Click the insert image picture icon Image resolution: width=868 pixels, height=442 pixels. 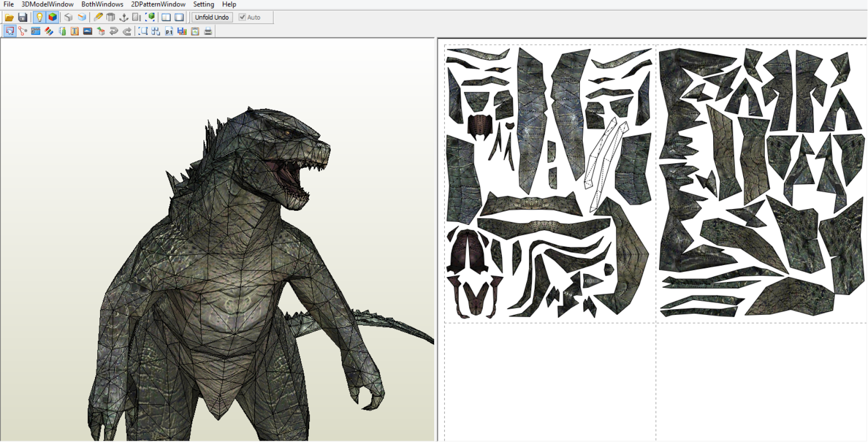[x=88, y=31]
